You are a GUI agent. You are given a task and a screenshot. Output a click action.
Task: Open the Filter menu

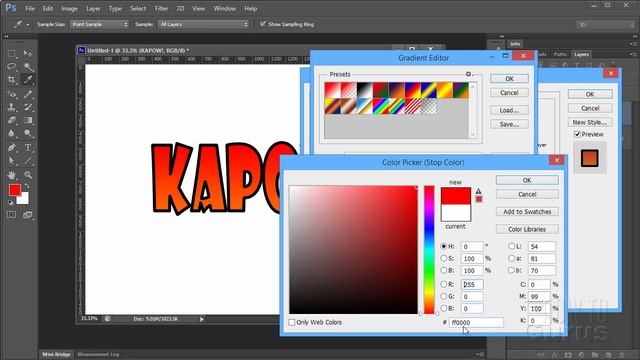pyautogui.click(x=161, y=9)
